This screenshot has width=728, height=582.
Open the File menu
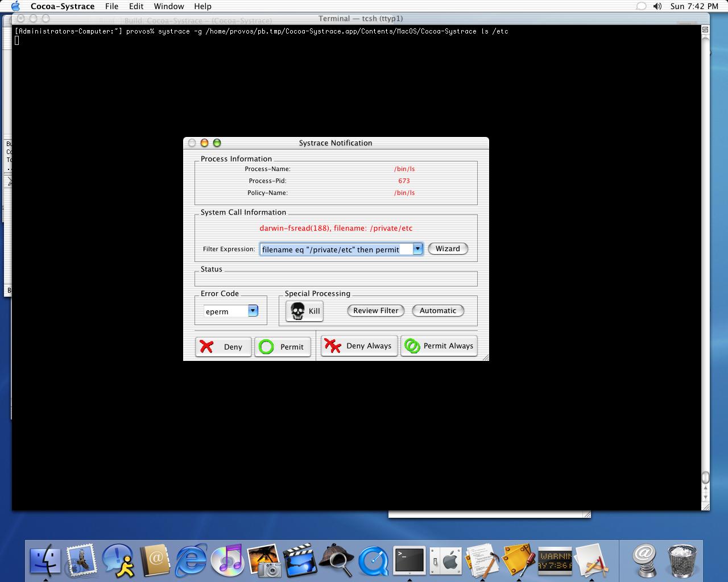click(111, 6)
